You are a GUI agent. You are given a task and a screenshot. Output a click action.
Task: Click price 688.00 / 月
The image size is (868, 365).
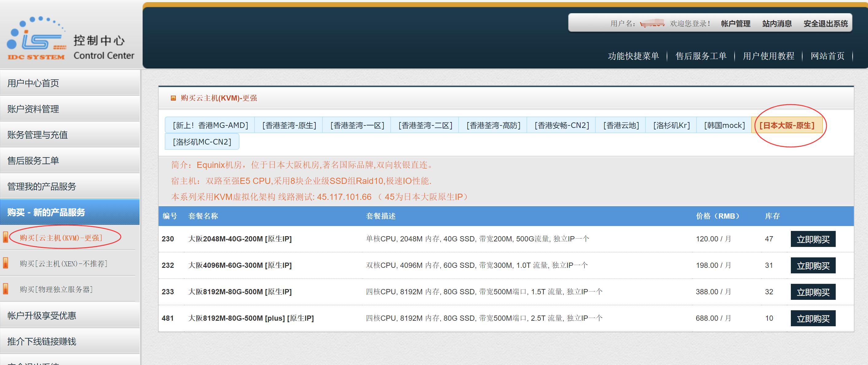(713, 318)
